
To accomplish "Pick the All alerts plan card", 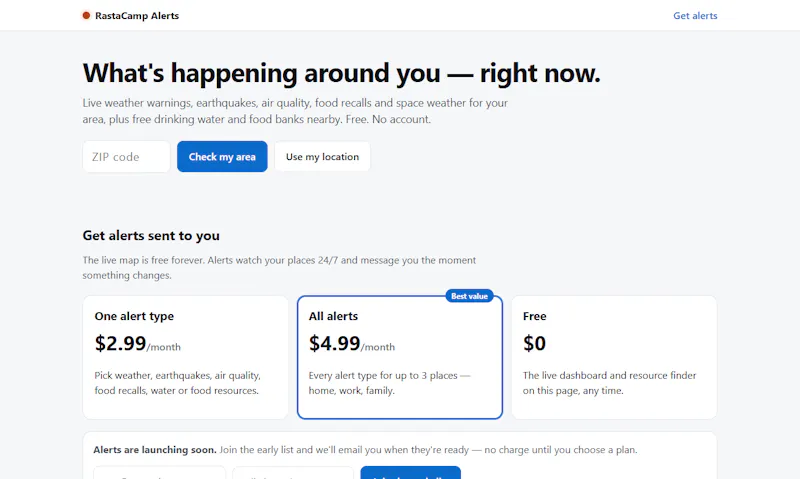I will (400, 357).
